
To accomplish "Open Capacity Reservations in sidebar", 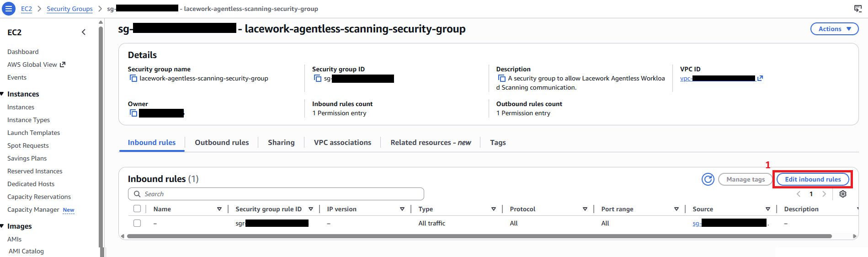I will click(39, 197).
